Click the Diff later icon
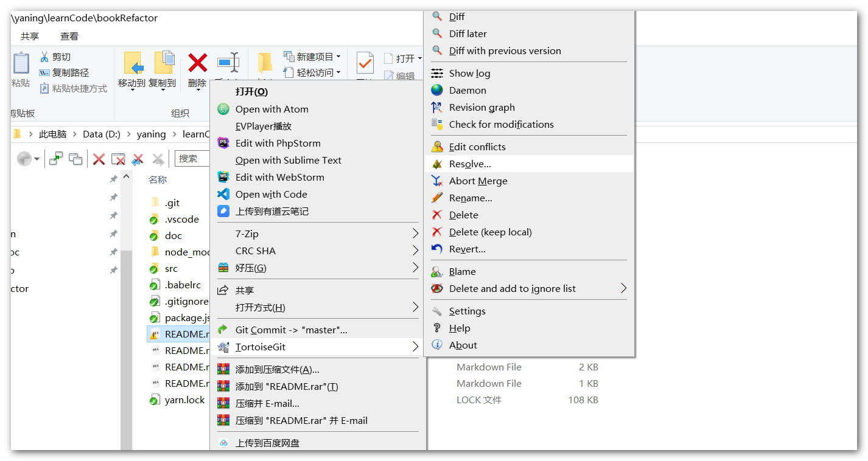This screenshot has height=461, width=868. [x=437, y=33]
